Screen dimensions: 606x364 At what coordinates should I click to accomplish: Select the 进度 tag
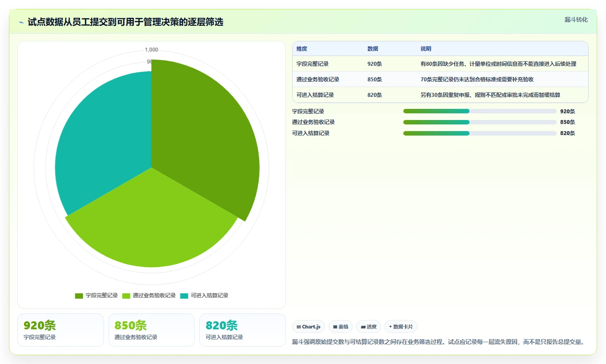point(369,327)
